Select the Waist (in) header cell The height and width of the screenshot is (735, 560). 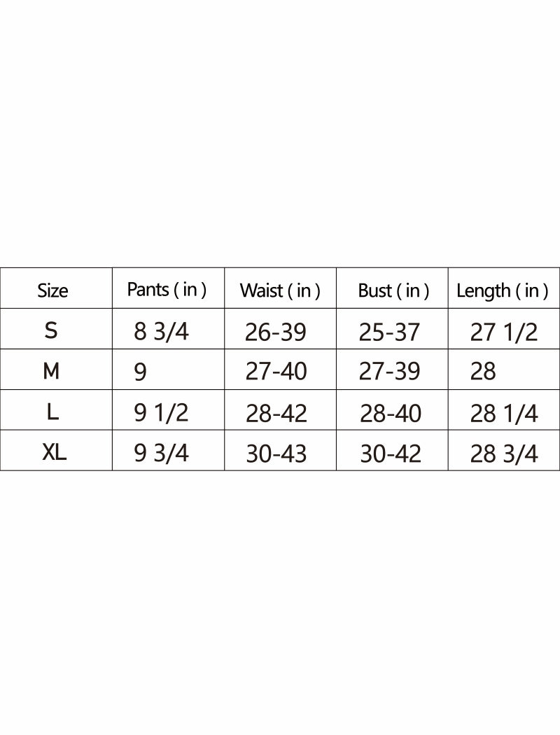(280, 290)
